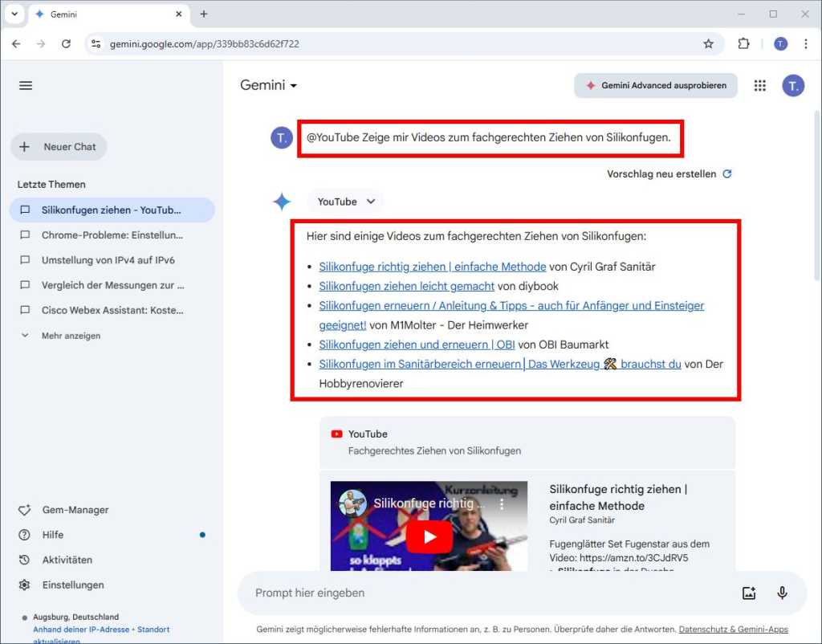Click the Prompt hier eingeben field
The width and height of the screenshot is (822, 644).
pos(401,593)
